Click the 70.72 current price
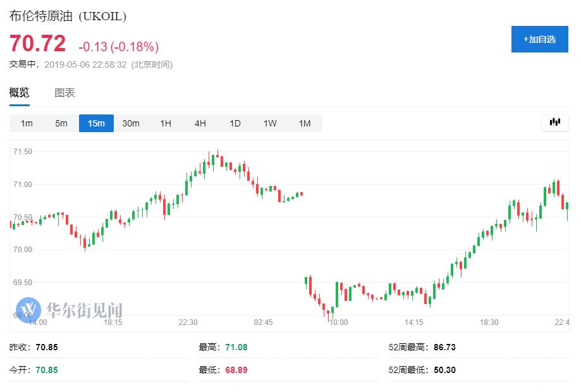 tap(37, 44)
